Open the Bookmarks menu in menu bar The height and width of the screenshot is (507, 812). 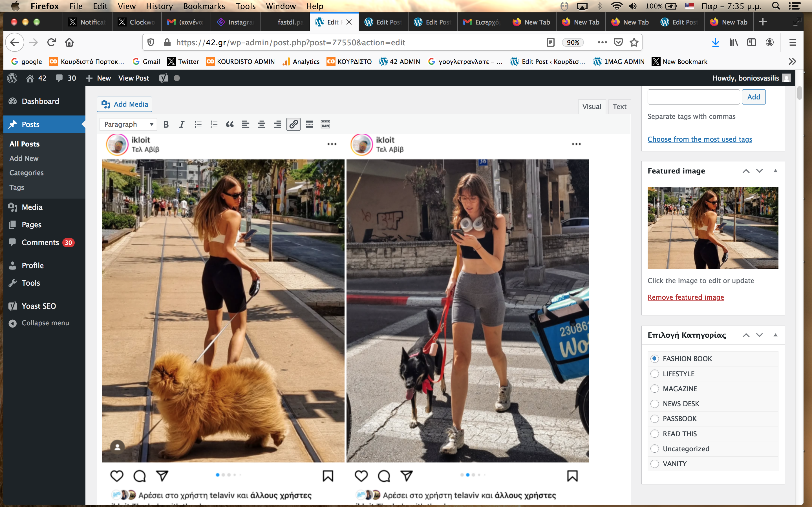(204, 6)
